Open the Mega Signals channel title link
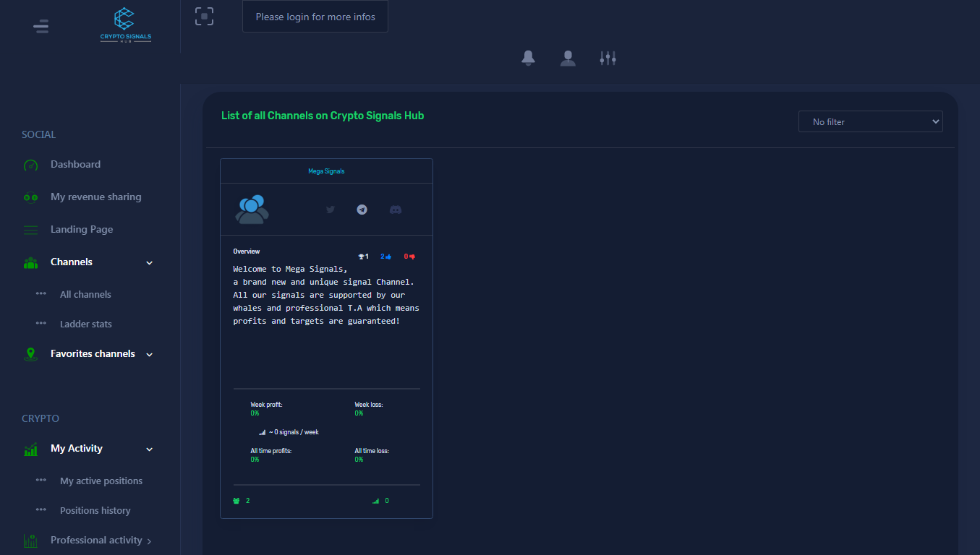The width and height of the screenshot is (980, 555). pos(326,171)
